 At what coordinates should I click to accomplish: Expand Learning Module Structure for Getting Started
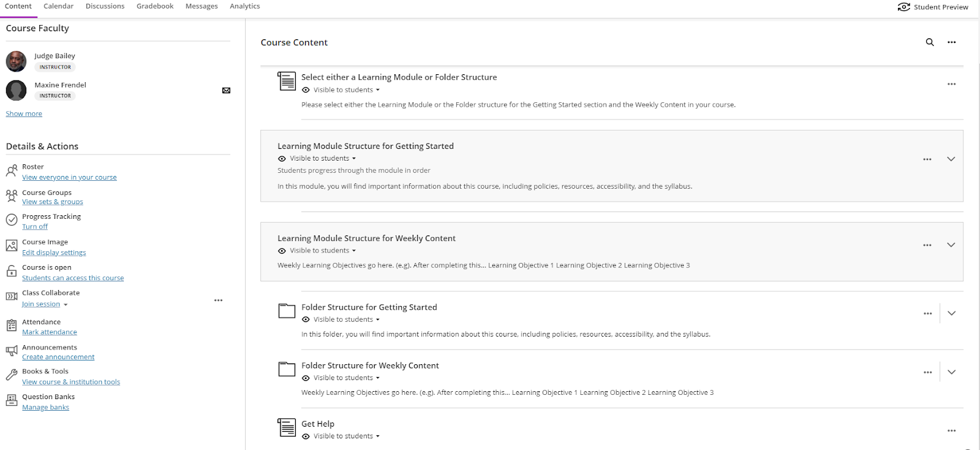point(951,159)
